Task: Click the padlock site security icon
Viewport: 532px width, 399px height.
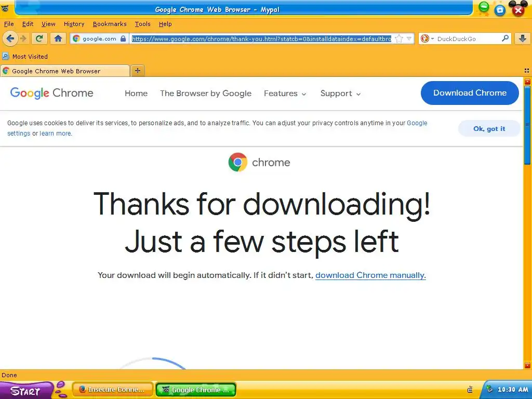Action: point(123,38)
